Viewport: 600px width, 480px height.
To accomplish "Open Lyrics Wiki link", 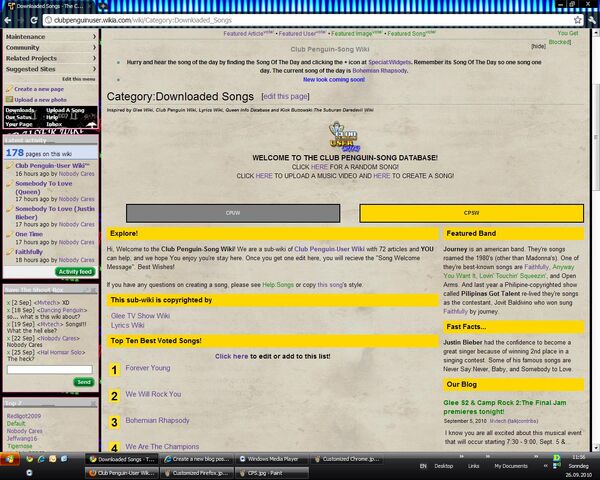I will coord(127,325).
